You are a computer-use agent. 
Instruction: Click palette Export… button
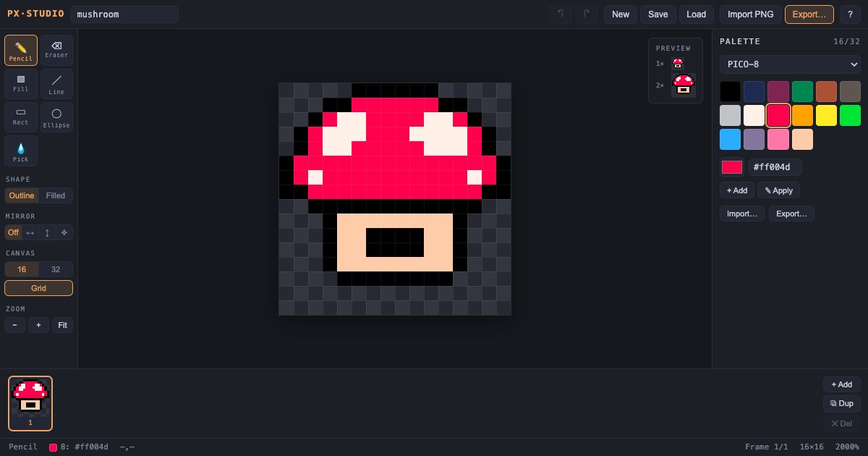pos(791,214)
